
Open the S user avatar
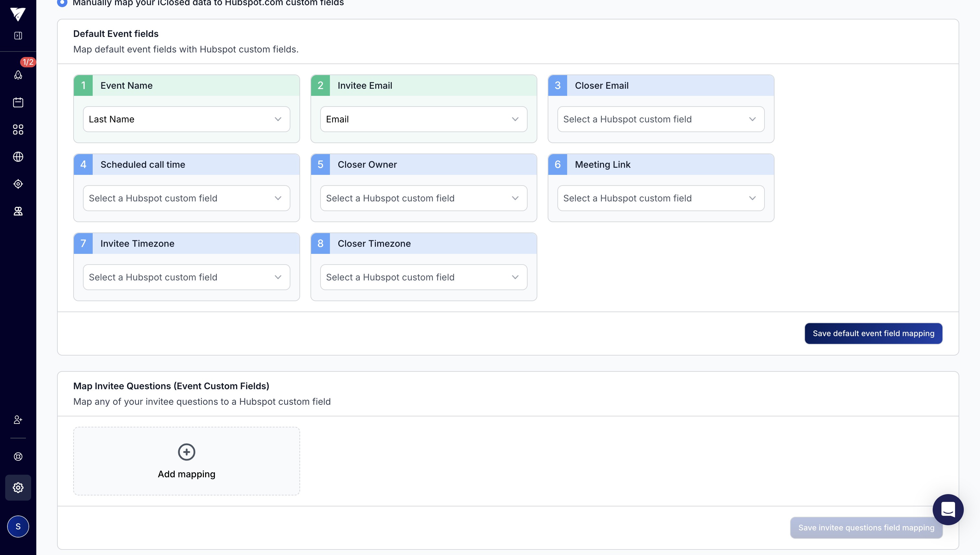(x=18, y=527)
